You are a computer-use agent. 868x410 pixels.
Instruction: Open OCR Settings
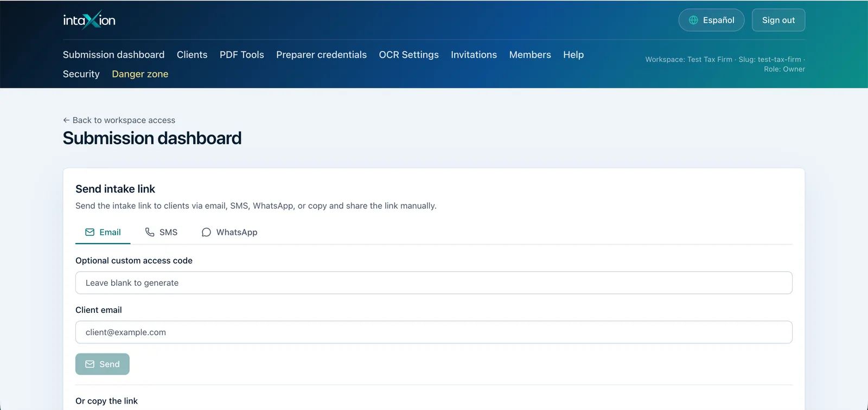409,55
